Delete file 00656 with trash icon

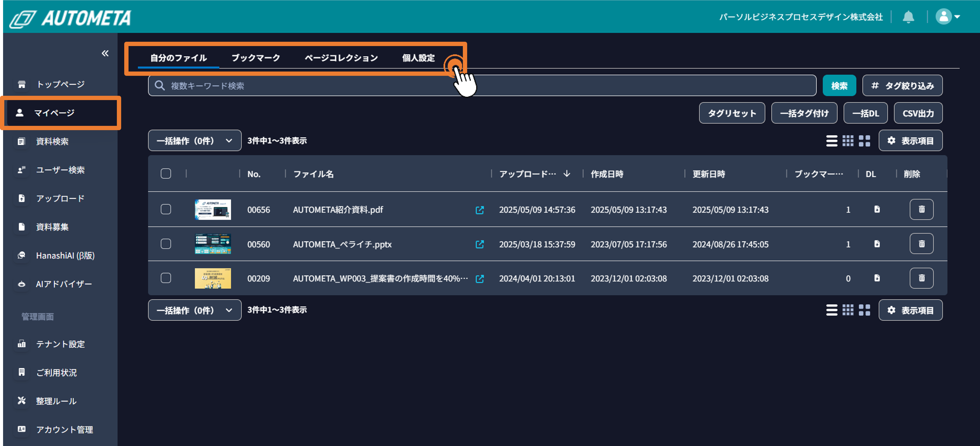[x=921, y=209]
